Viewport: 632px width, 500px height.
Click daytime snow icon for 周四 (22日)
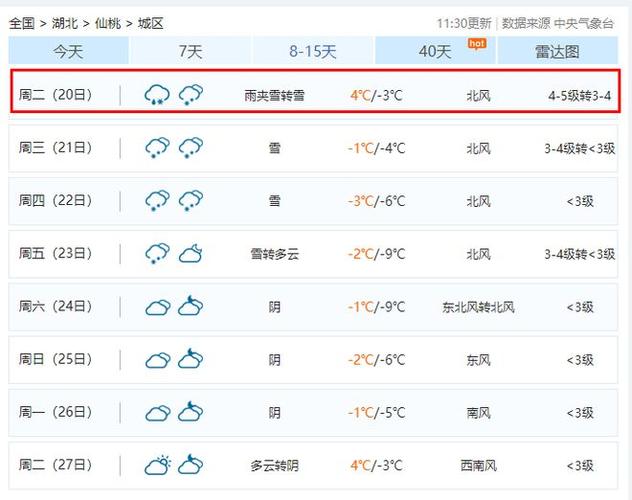(157, 201)
